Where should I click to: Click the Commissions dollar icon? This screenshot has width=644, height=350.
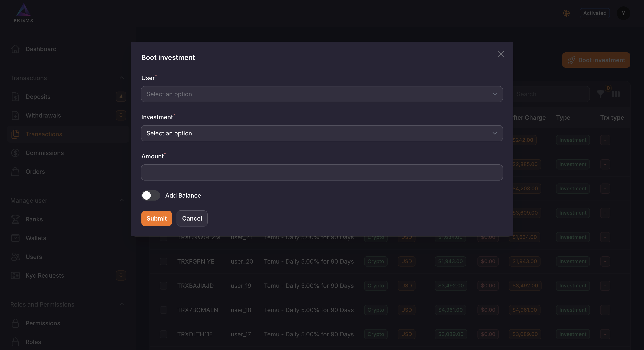pos(15,153)
